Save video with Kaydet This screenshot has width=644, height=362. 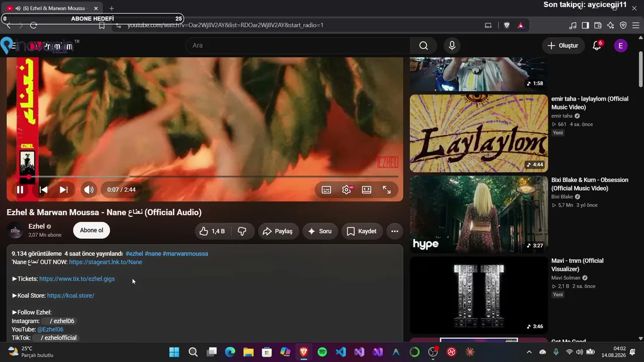pos(362,231)
